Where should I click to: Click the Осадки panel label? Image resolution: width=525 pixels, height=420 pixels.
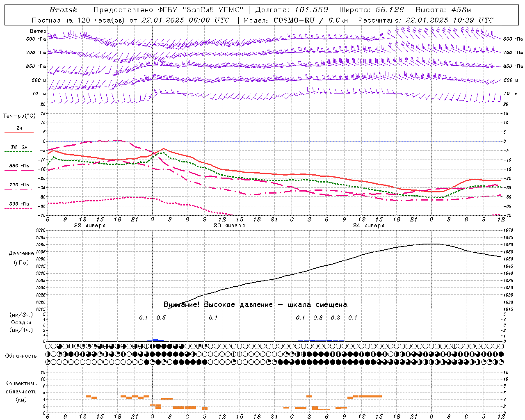[21, 322]
